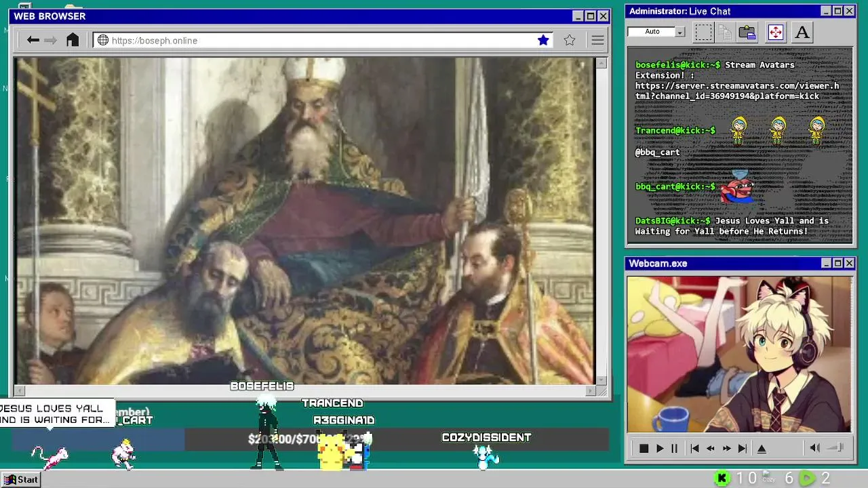The image size is (868, 488).
Task: Skip to previous track in Webcam.exe
Action: point(694,448)
